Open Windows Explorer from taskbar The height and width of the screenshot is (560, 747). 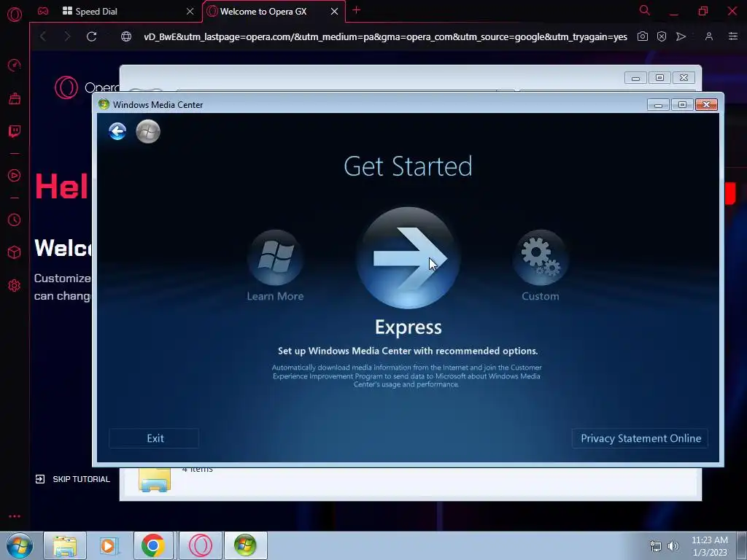click(x=65, y=545)
